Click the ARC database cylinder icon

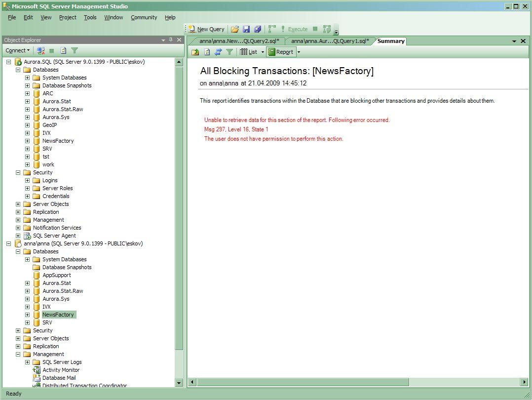[x=37, y=93]
